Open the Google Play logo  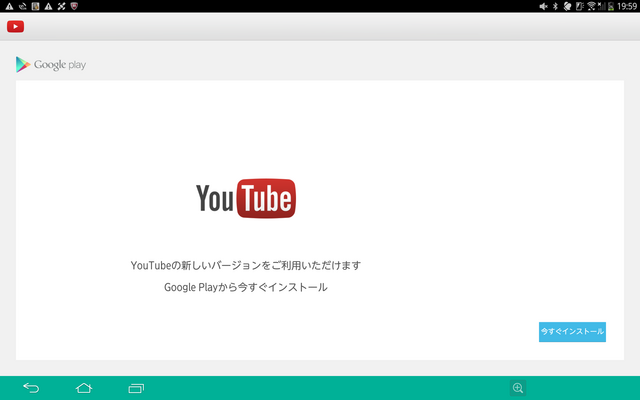(51, 64)
